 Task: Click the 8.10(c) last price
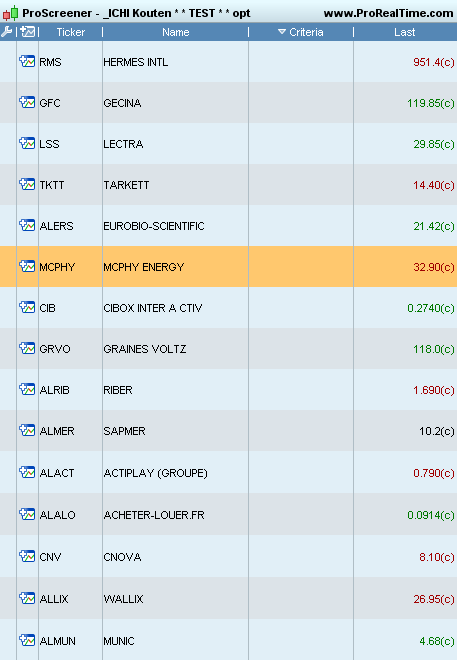coord(436,557)
